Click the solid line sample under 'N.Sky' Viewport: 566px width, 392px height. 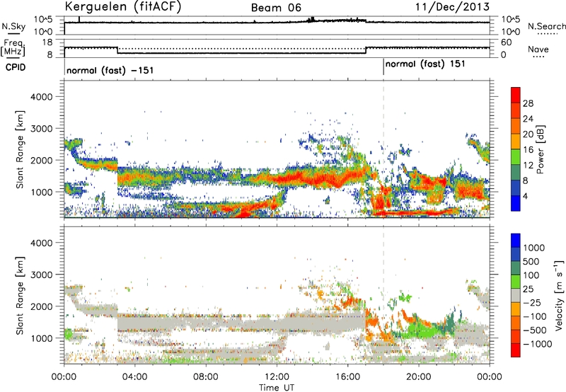click(13, 34)
